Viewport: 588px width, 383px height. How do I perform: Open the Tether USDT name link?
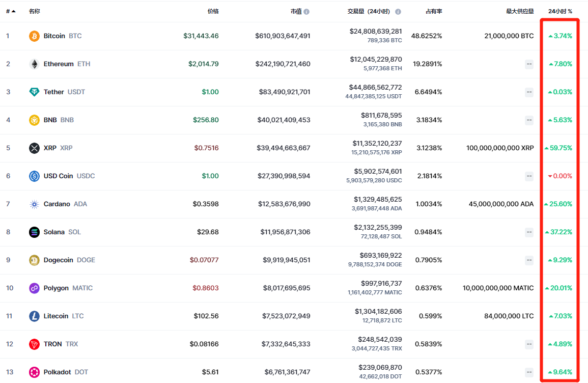(64, 92)
